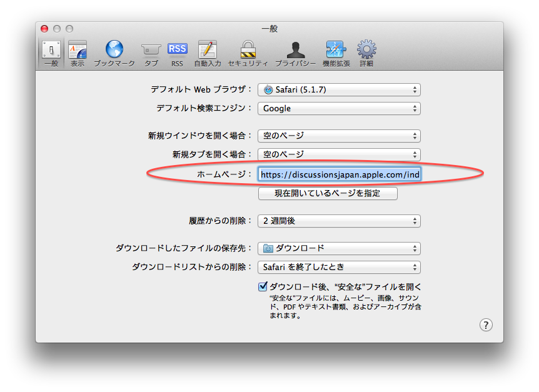539x392 pixels.
Task: Open the 表示 (Appearance) preferences pane
Action: pos(78,54)
